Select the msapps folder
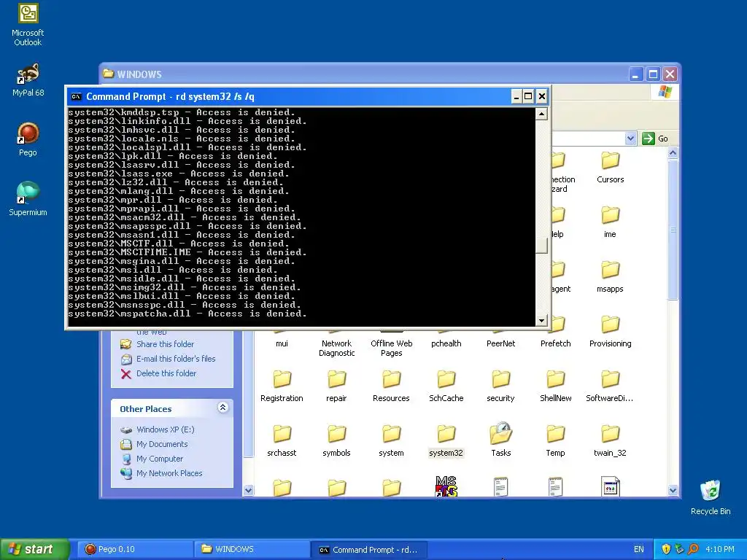 point(610,276)
